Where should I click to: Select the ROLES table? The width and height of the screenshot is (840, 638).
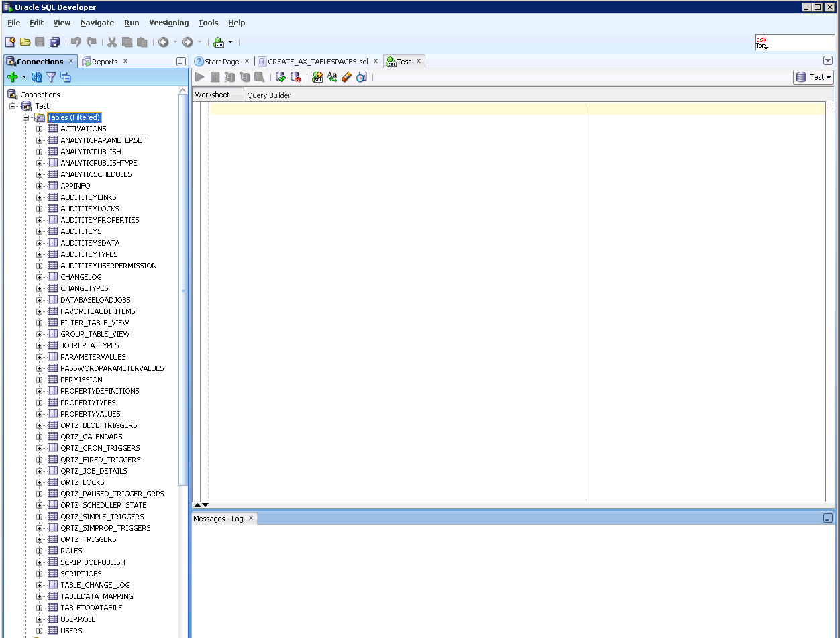(71, 551)
